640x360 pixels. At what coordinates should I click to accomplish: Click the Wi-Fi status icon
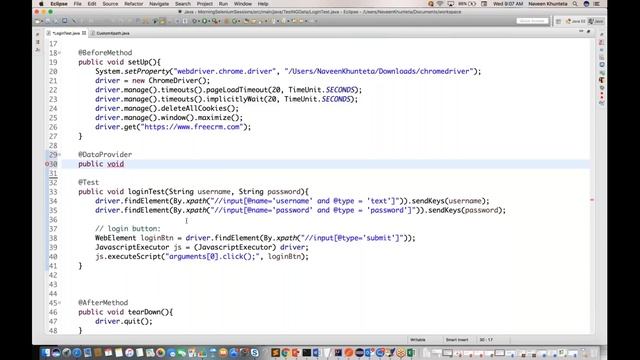(440, 4)
